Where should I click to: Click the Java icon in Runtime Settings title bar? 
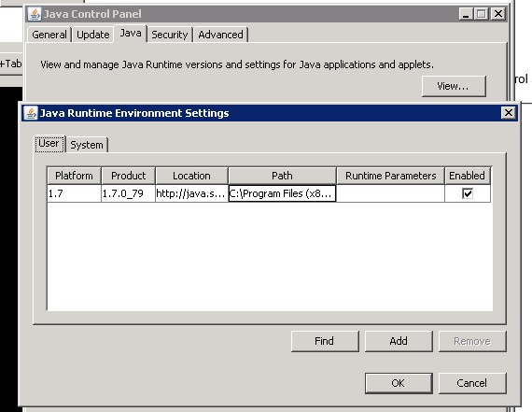click(x=31, y=113)
